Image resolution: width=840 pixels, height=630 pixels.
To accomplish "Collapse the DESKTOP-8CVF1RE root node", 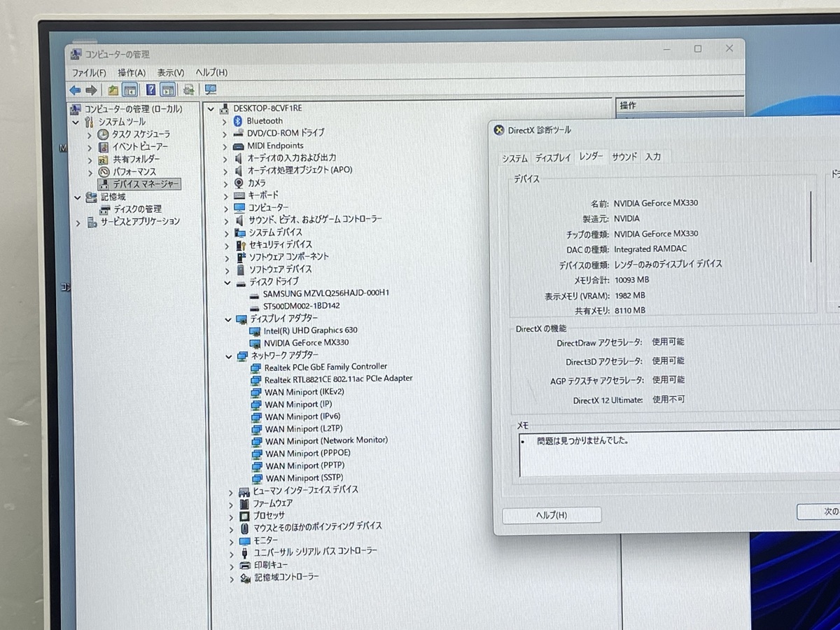I will 211,108.
